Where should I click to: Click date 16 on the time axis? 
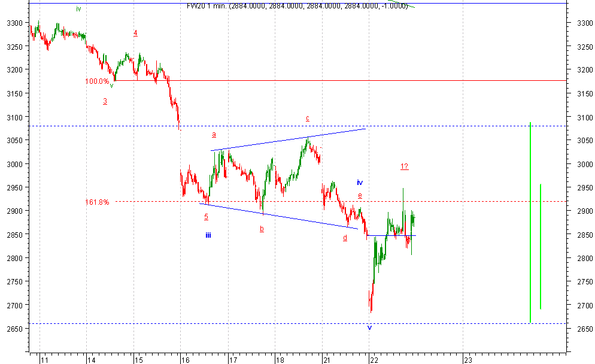click(x=185, y=360)
